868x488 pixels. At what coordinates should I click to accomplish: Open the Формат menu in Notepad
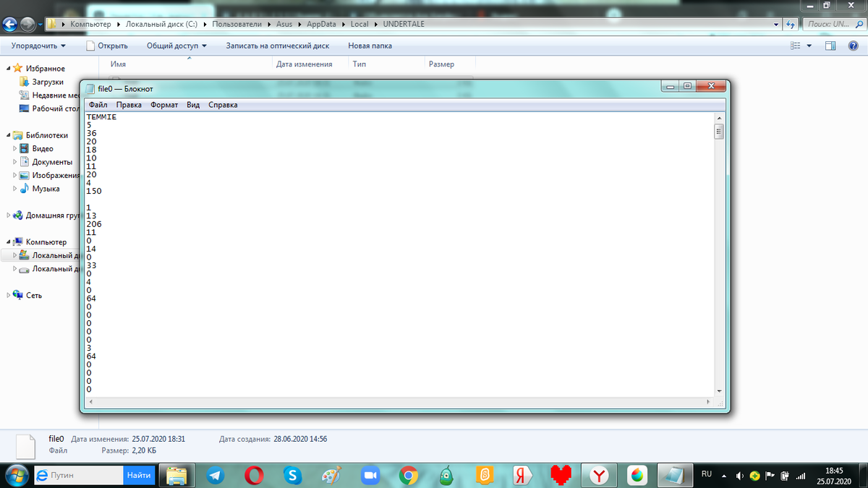pos(164,105)
